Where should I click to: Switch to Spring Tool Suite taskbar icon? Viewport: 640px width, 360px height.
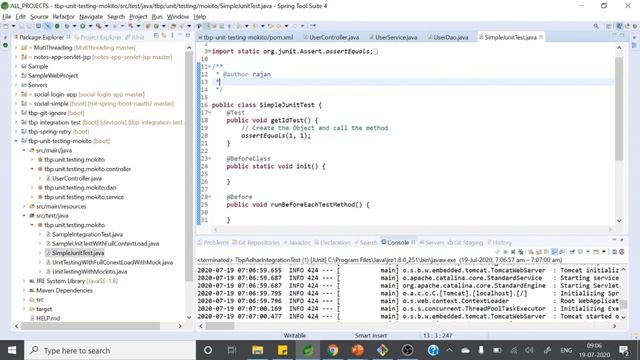pos(308,350)
